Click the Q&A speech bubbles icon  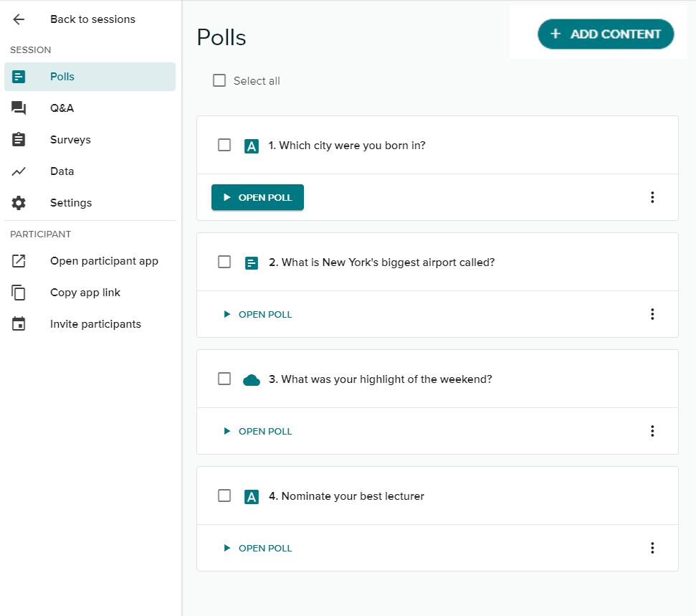coord(19,108)
